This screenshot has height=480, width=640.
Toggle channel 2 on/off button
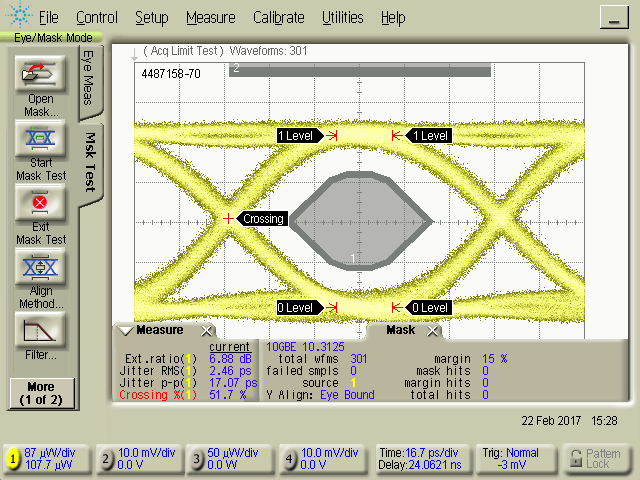pyautogui.click(x=105, y=459)
